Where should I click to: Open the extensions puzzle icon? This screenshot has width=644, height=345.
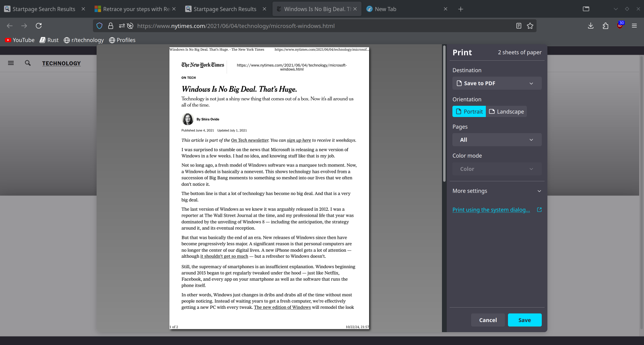pos(605,26)
